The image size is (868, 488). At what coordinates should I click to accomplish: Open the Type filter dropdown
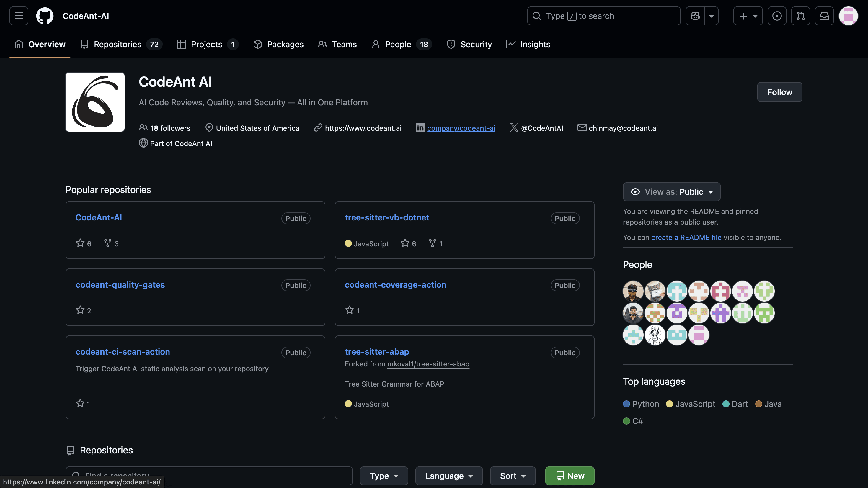coord(384,476)
